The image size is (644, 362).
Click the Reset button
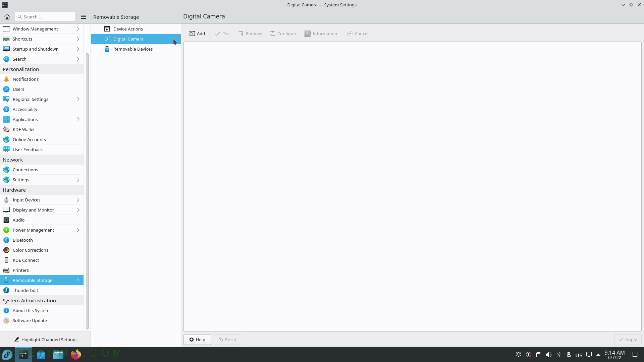pyautogui.click(x=227, y=340)
